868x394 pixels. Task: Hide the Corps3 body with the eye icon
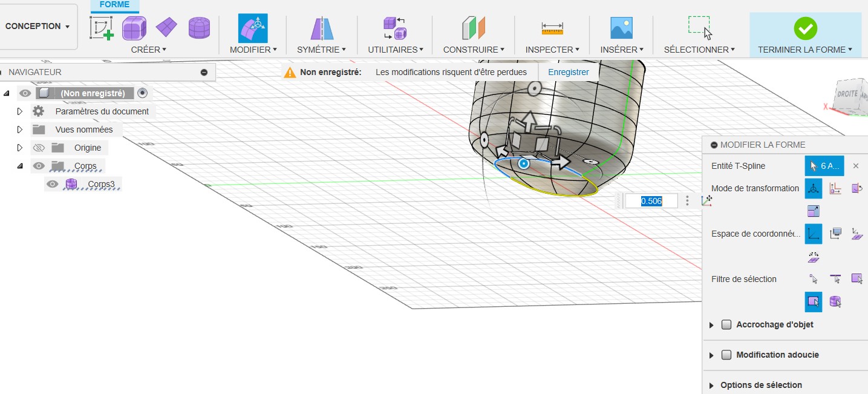[53, 185]
